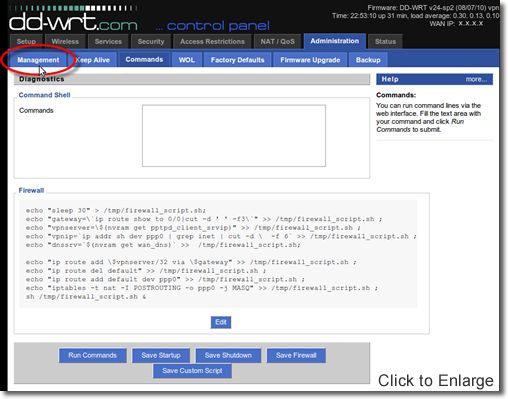The height and width of the screenshot is (399, 508).
Task: Switch to the Keep Alive sub-tab
Action: point(93,60)
